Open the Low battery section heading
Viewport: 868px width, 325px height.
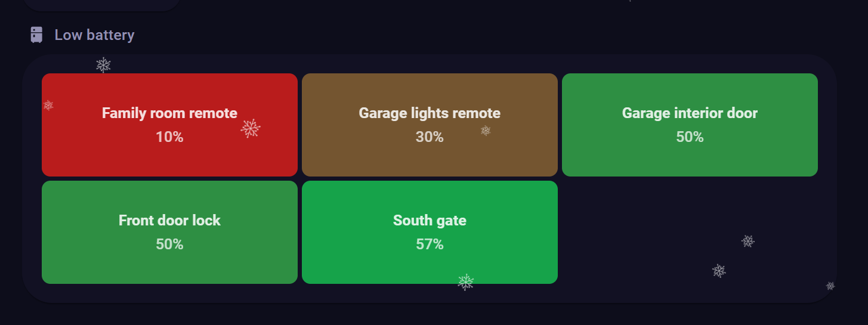pos(94,35)
